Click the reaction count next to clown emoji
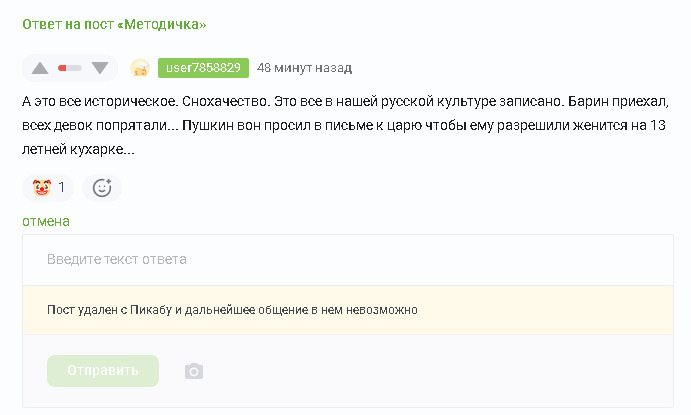 tap(61, 187)
